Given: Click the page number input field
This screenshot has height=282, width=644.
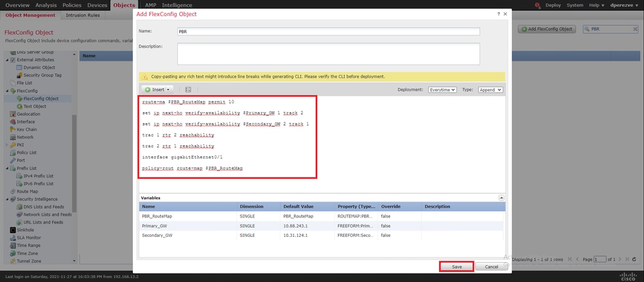Looking at the screenshot, I should pyautogui.click(x=600, y=259).
